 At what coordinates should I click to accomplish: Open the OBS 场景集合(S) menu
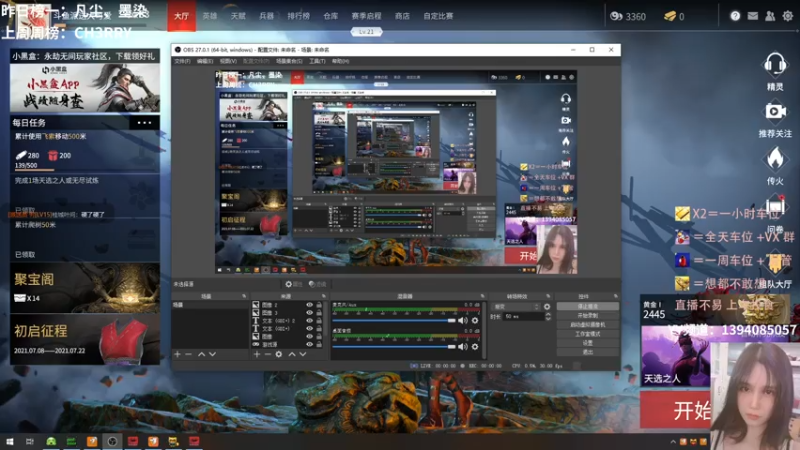tap(289, 61)
